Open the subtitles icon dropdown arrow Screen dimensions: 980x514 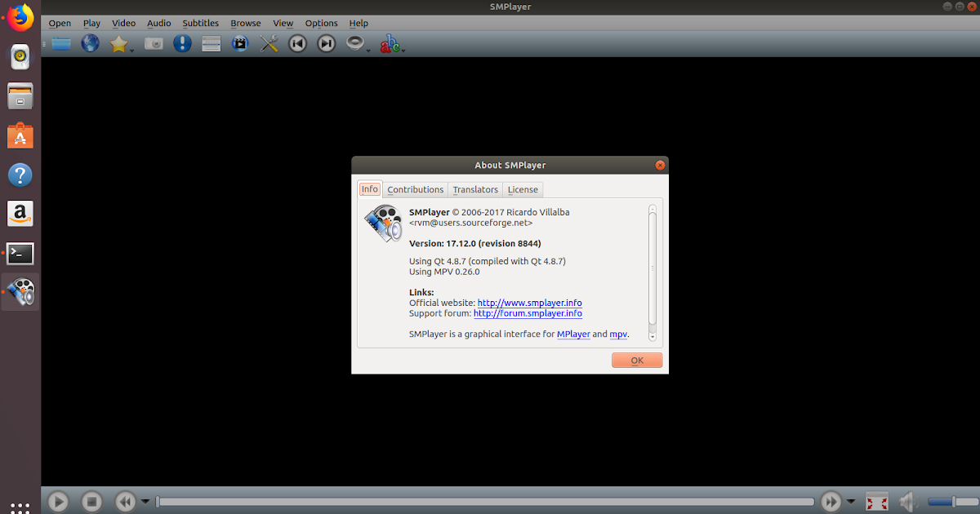[x=402, y=49]
